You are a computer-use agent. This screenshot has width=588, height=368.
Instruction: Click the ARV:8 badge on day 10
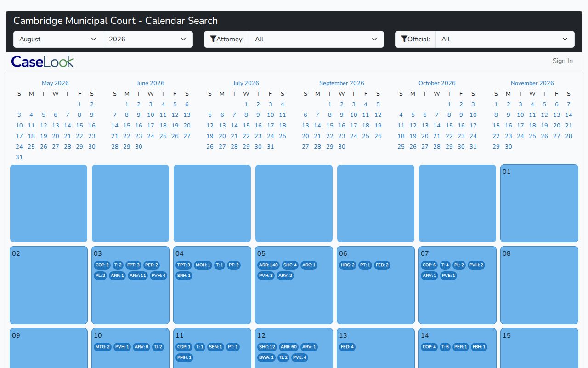(x=141, y=347)
